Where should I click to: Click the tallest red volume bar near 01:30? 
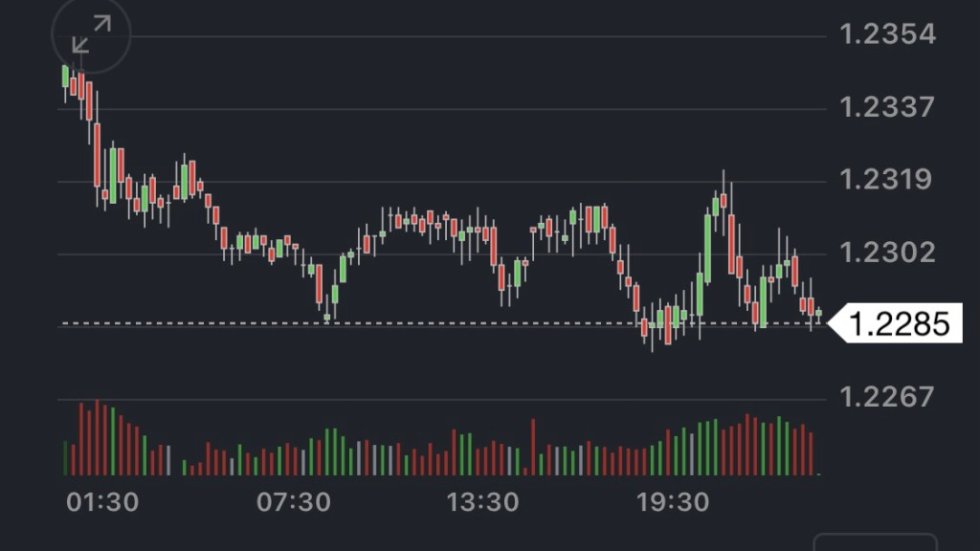(x=97, y=438)
